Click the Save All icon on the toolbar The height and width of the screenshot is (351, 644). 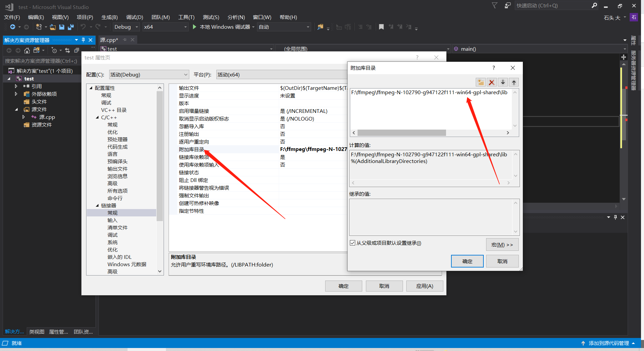point(70,27)
